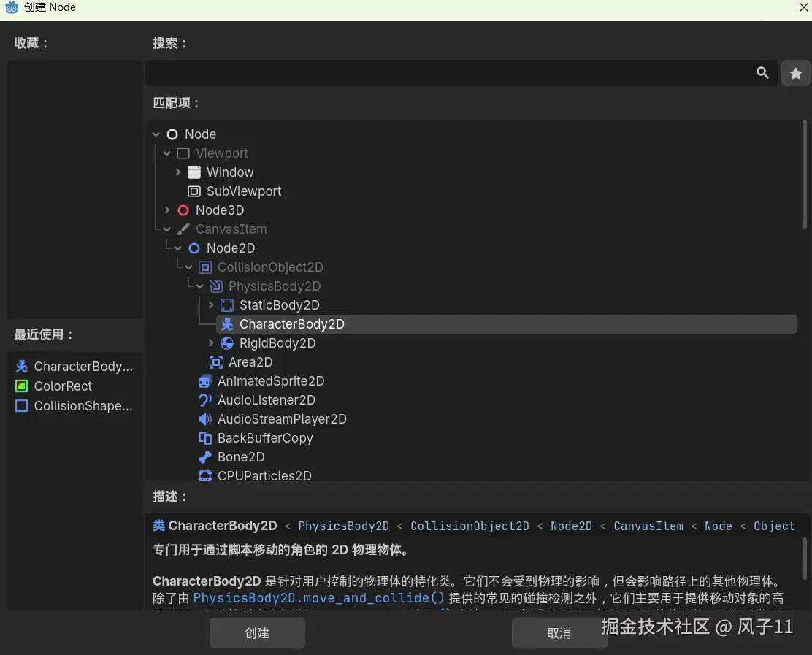Screen dimensions: 812x655
Task: Collapse the CanvasItem branch
Action: coord(166,229)
